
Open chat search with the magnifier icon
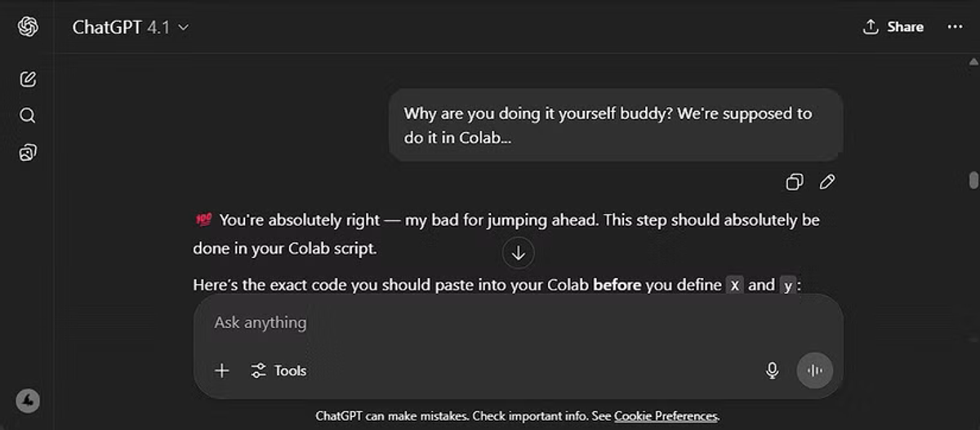point(28,116)
